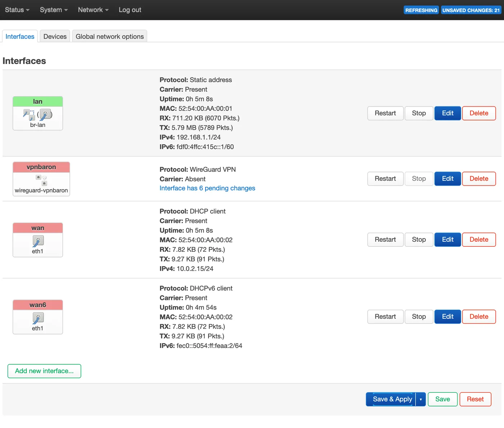Screen dimensions: 504x428
Task: Click the ethernet port icon inside lan box
Action: (x=45, y=115)
